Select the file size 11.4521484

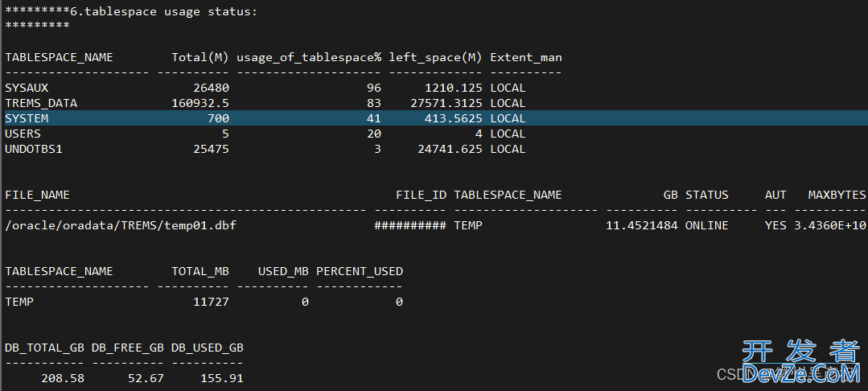[642, 225]
